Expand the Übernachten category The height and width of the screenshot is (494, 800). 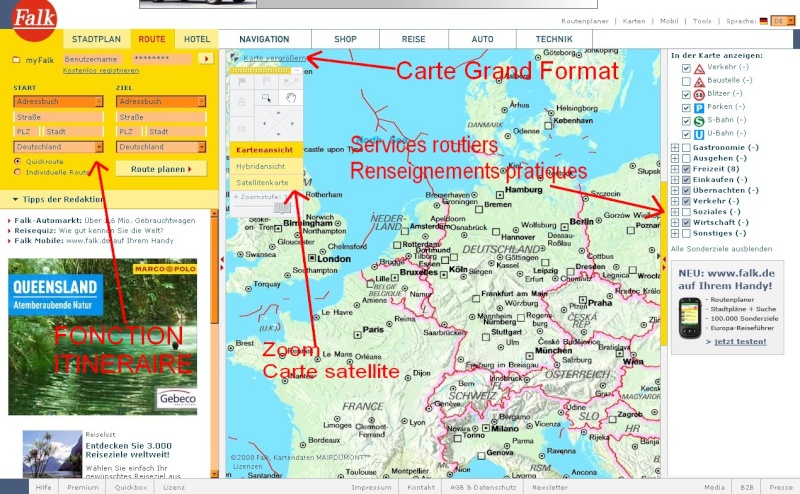pos(675,190)
